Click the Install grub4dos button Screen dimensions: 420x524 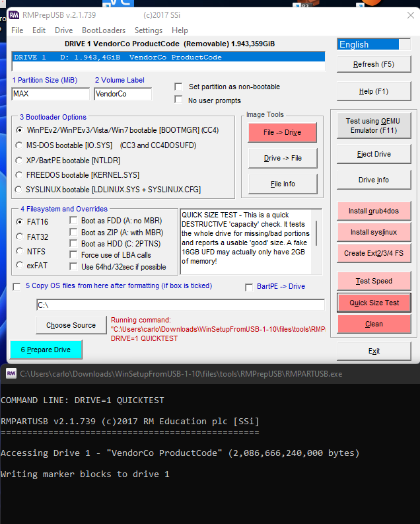pos(374,211)
